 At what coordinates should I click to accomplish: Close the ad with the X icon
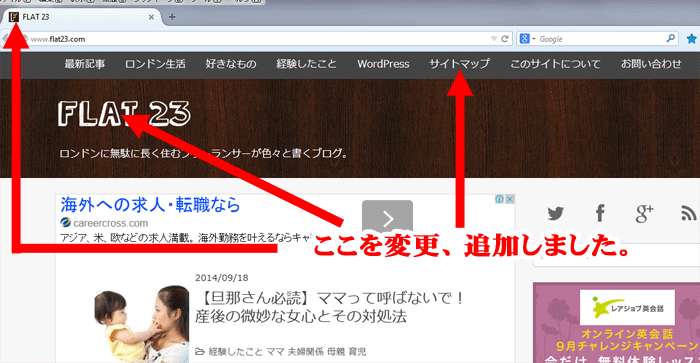coord(510,199)
